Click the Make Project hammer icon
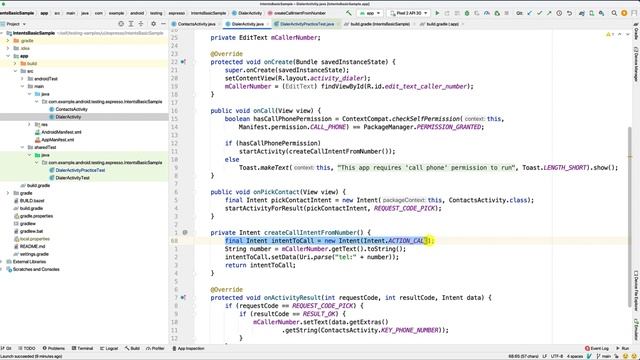640x360 pixels. coord(349,13)
